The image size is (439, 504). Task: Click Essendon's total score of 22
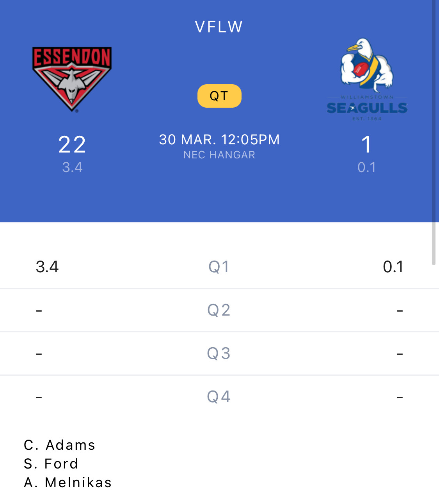coord(72,144)
